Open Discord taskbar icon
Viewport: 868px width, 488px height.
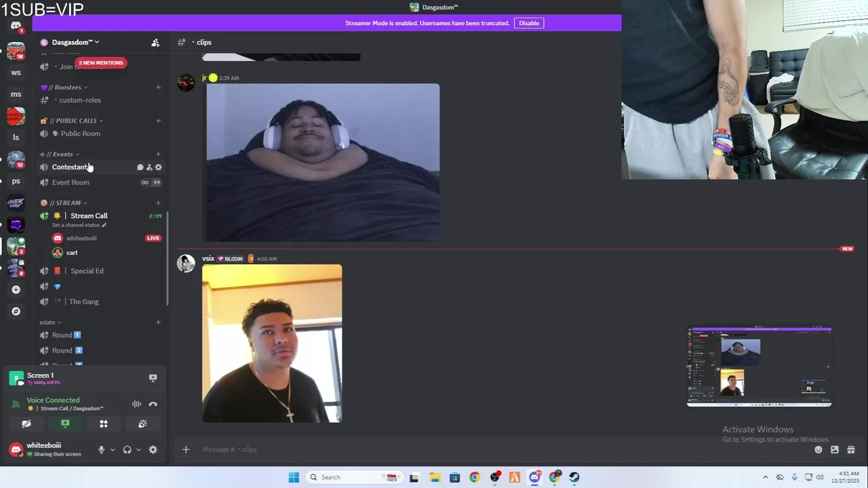(x=535, y=477)
